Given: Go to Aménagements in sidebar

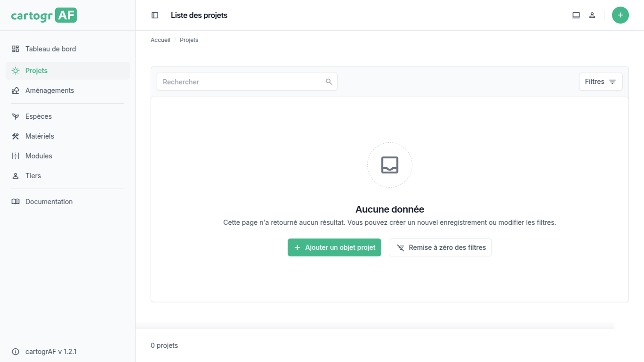Looking at the screenshot, I should [49, 90].
